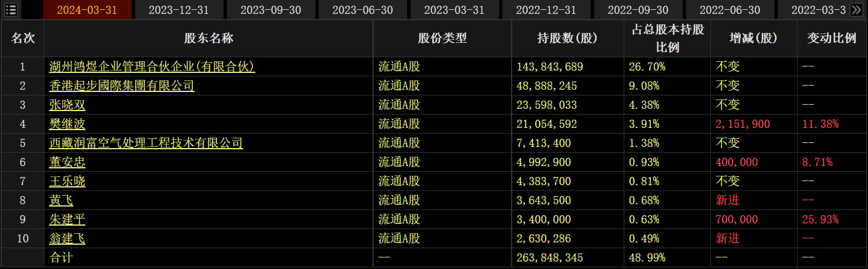Select holding value 23,598,033

(x=547, y=105)
